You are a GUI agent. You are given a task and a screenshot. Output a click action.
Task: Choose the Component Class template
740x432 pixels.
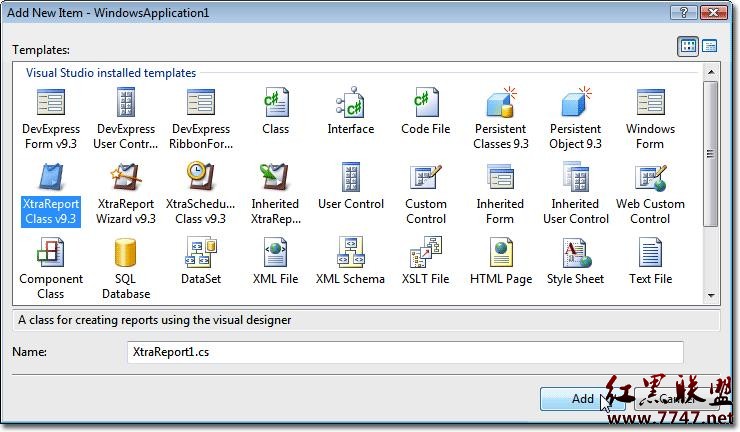coord(51,269)
